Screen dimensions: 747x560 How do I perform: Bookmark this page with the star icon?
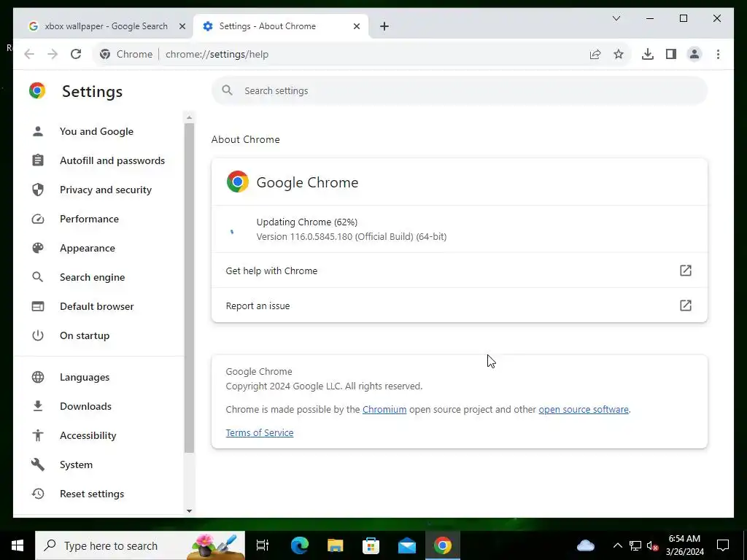(x=619, y=54)
